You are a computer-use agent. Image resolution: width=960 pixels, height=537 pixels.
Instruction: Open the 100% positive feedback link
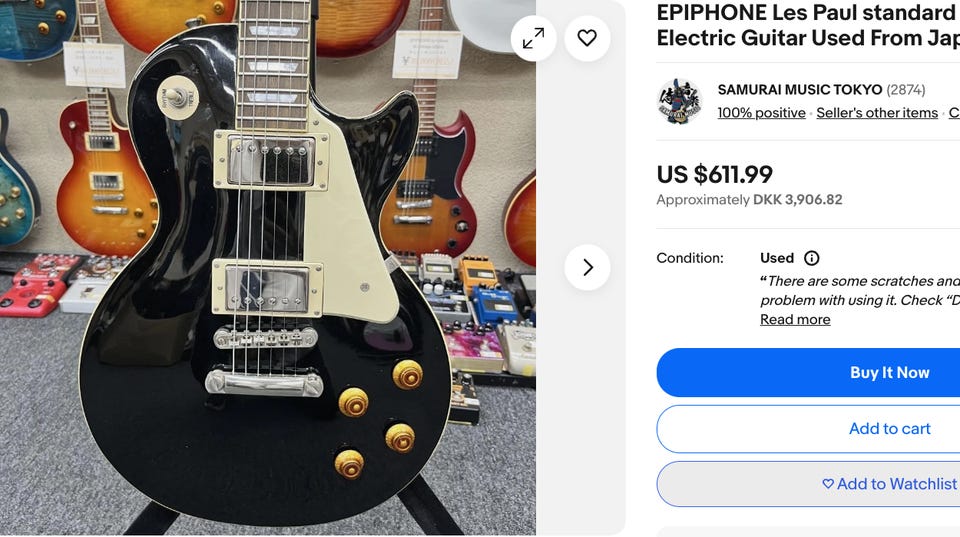[761, 113]
